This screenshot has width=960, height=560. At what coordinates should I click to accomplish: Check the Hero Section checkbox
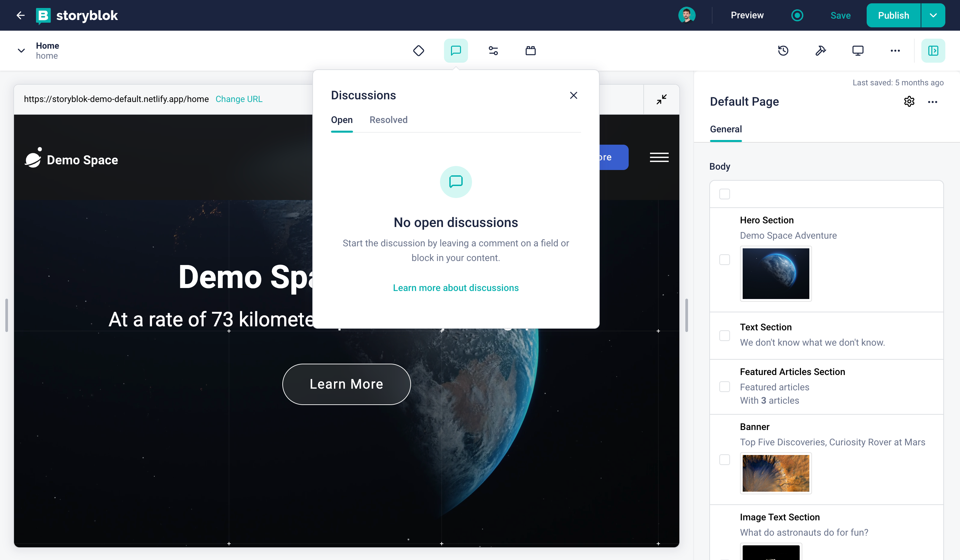click(724, 259)
